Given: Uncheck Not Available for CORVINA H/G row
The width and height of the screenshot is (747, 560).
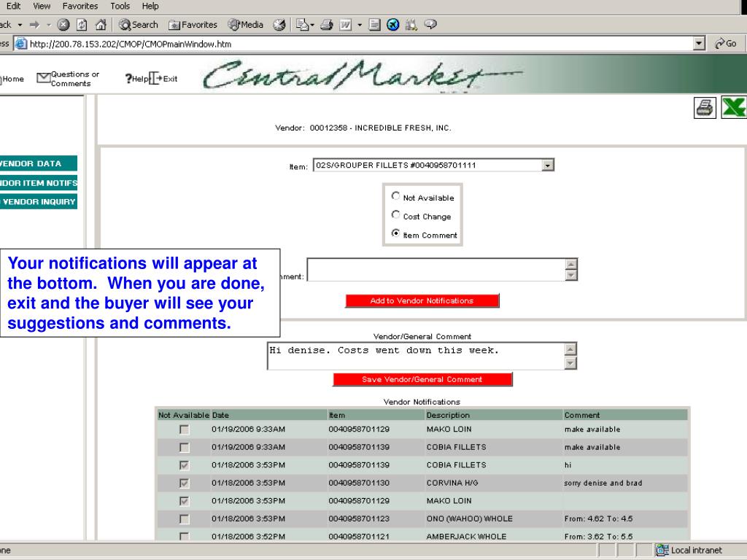Looking at the screenshot, I should coord(184,483).
